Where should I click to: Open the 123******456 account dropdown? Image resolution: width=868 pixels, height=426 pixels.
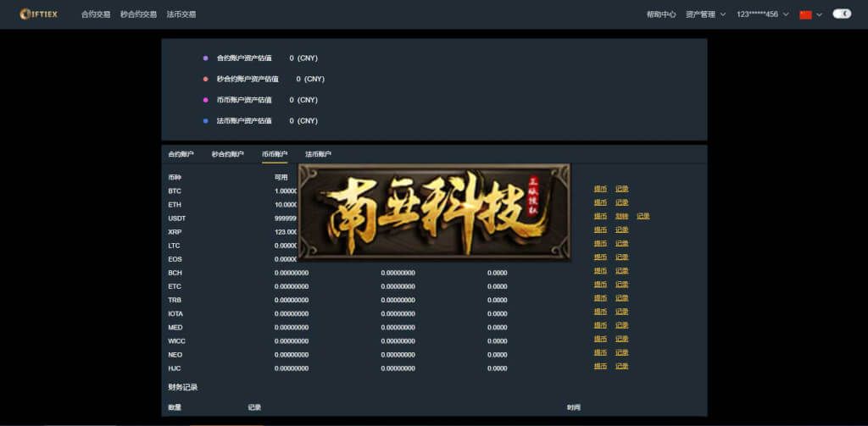(762, 14)
